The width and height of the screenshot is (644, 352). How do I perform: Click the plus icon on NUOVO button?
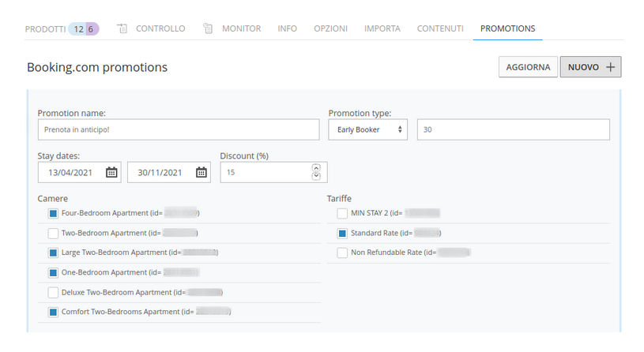click(611, 67)
